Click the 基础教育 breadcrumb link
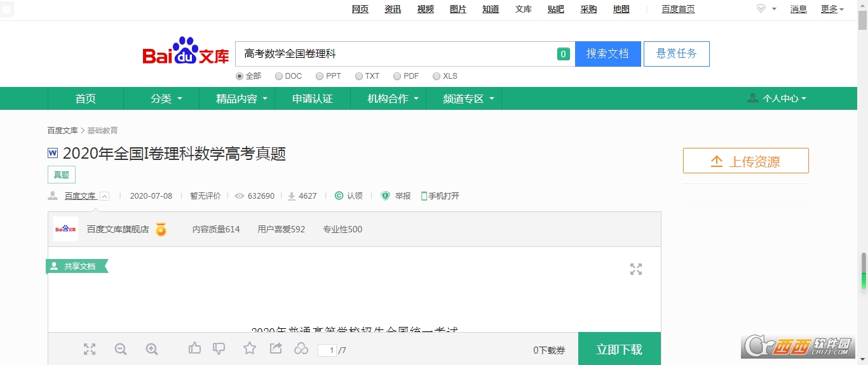Viewport: 868px width, 365px height. 102,130
